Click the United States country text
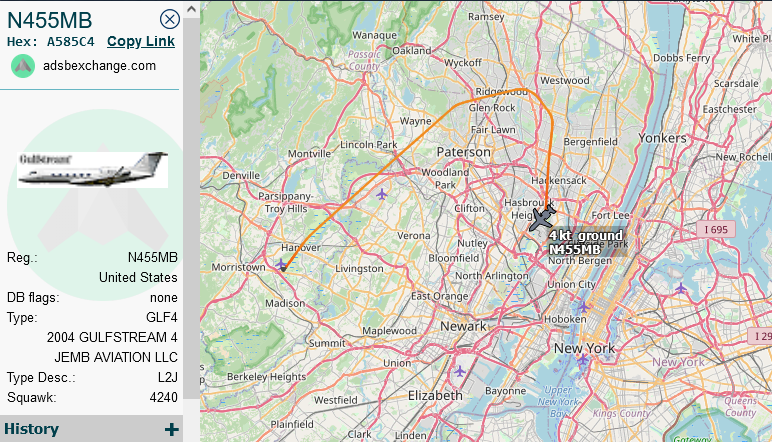Image resolution: width=772 pixels, height=442 pixels. point(138,278)
